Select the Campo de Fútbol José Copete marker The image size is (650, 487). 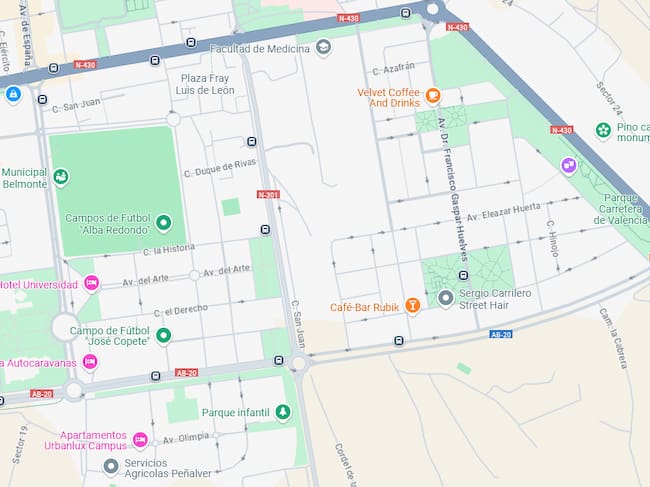163,335
